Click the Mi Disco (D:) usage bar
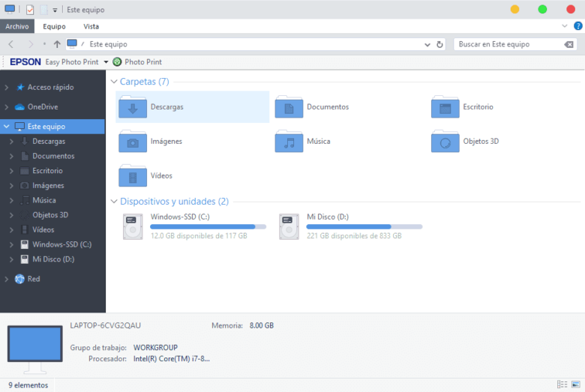This screenshot has width=585, height=392. click(364, 226)
